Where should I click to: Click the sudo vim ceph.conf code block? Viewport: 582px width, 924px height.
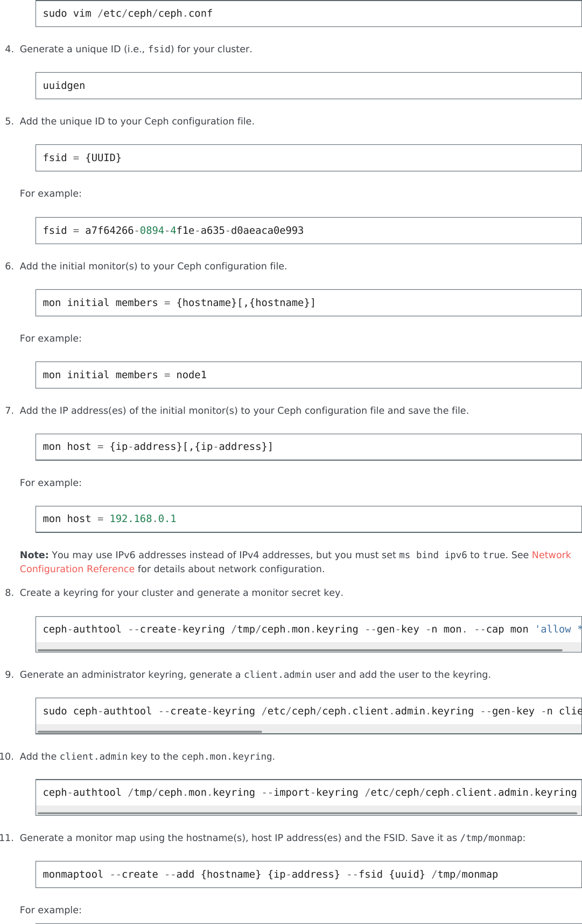[x=308, y=13]
